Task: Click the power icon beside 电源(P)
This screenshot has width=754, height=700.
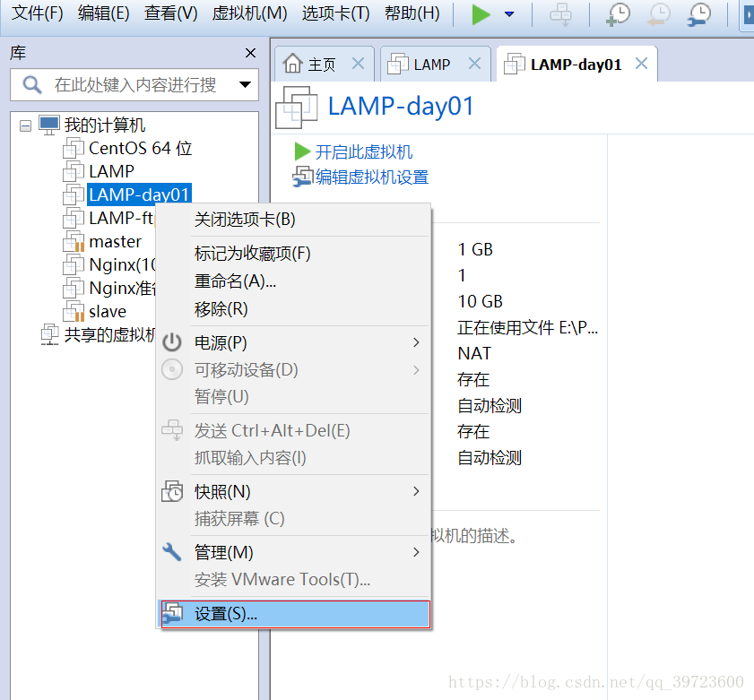Action: pyautogui.click(x=171, y=342)
